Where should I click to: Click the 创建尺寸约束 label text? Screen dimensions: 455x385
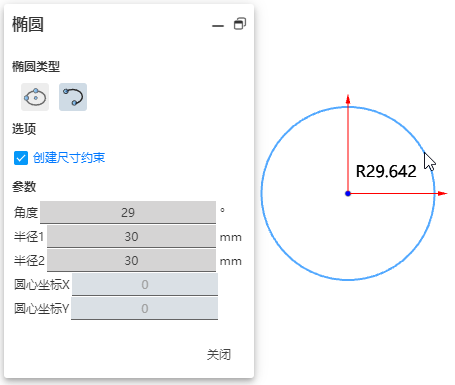[69, 158]
